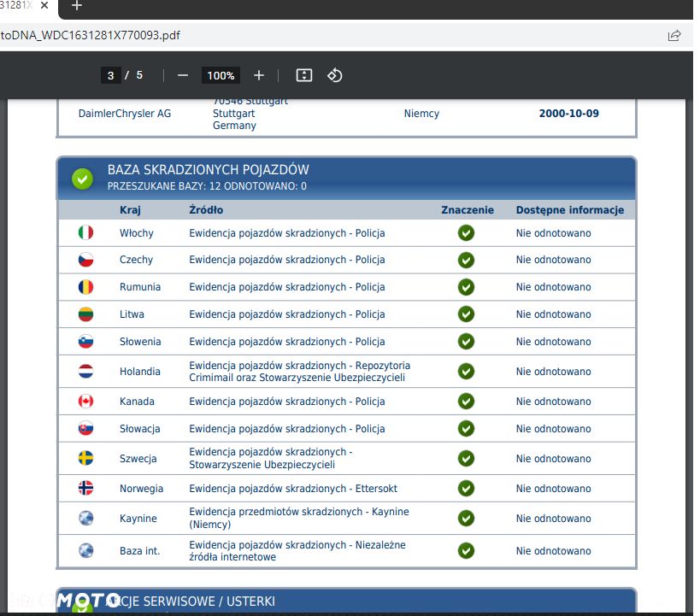Click 'Nie odnotowano' in the Litwa row
This screenshot has height=616, width=700.
(553, 314)
